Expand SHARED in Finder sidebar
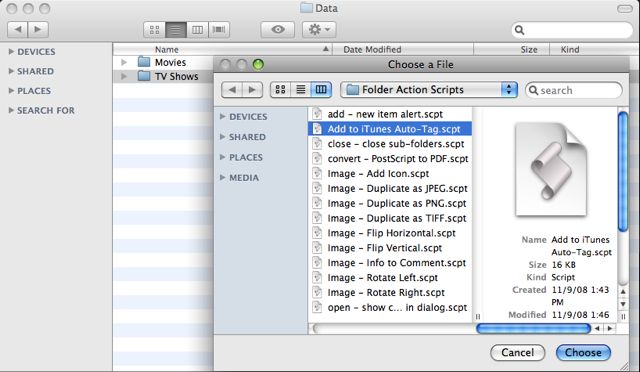This screenshot has height=372, width=640. (x=11, y=71)
